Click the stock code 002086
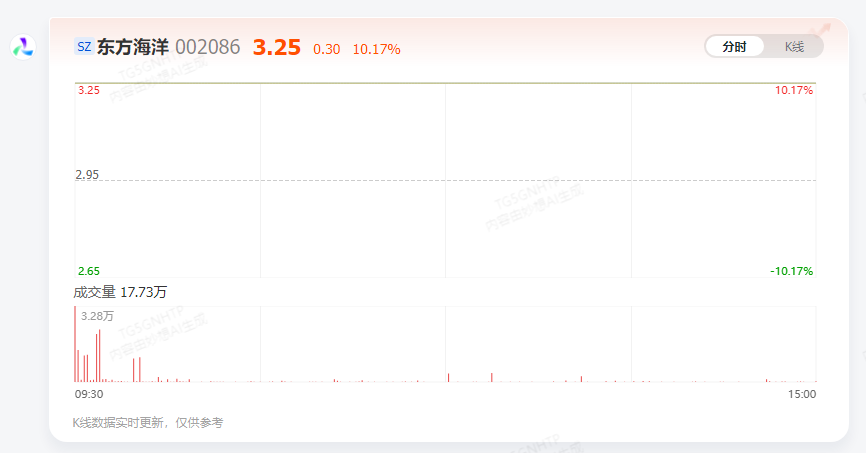The height and width of the screenshot is (453, 866). [208, 47]
